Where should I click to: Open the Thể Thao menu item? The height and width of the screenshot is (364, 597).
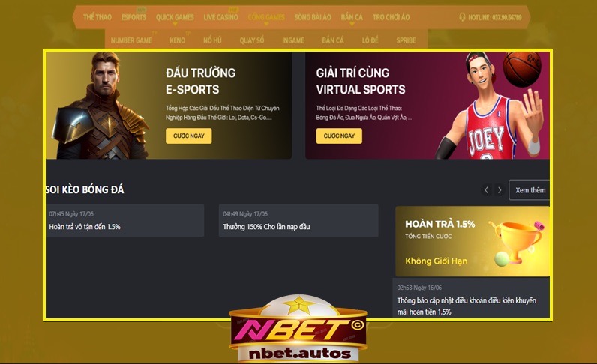[x=97, y=17]
